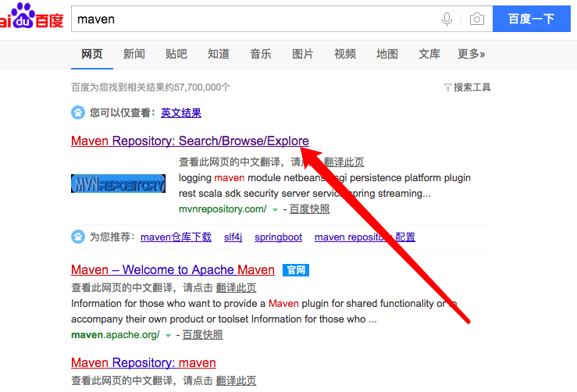Go to the 知道 tab

click(219, 54)
